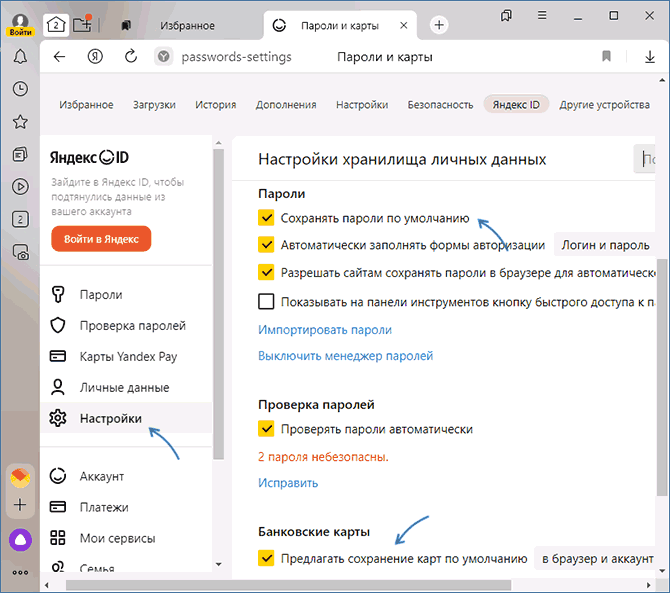The image size is (670, 593).
Task: Click the search field beside the heading
Action: 645,159
